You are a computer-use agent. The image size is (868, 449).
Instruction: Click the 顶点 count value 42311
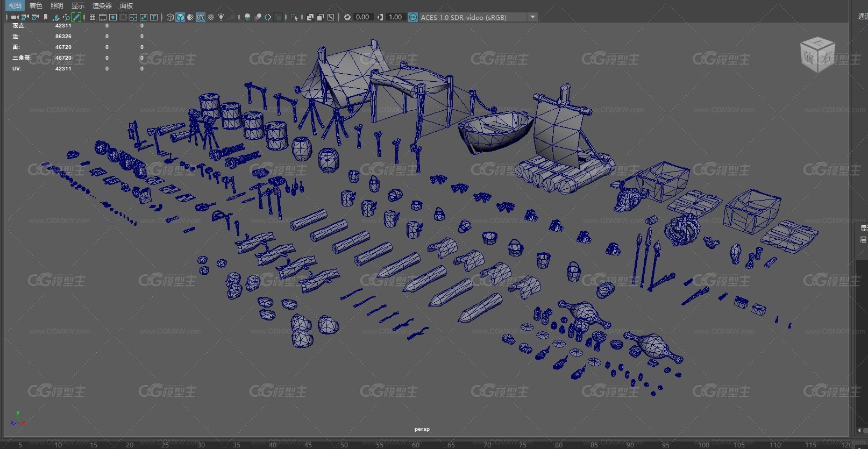63,26
